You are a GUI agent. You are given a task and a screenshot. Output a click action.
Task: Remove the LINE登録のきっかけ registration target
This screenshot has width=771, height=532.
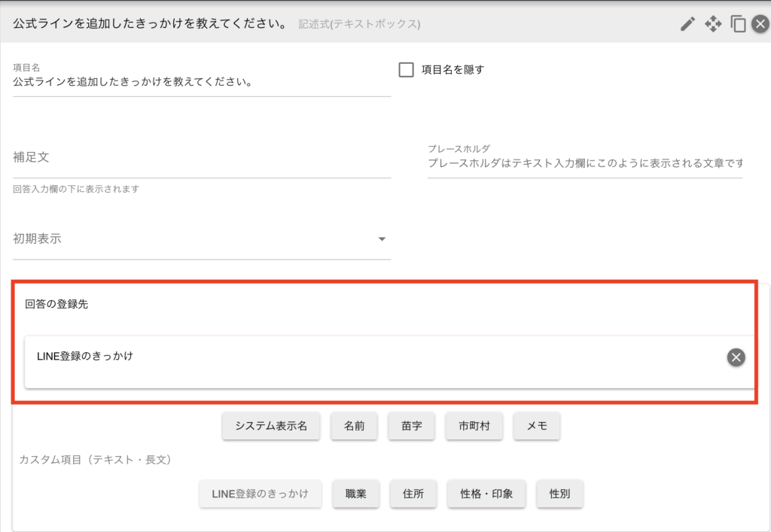tap(736, 357)
